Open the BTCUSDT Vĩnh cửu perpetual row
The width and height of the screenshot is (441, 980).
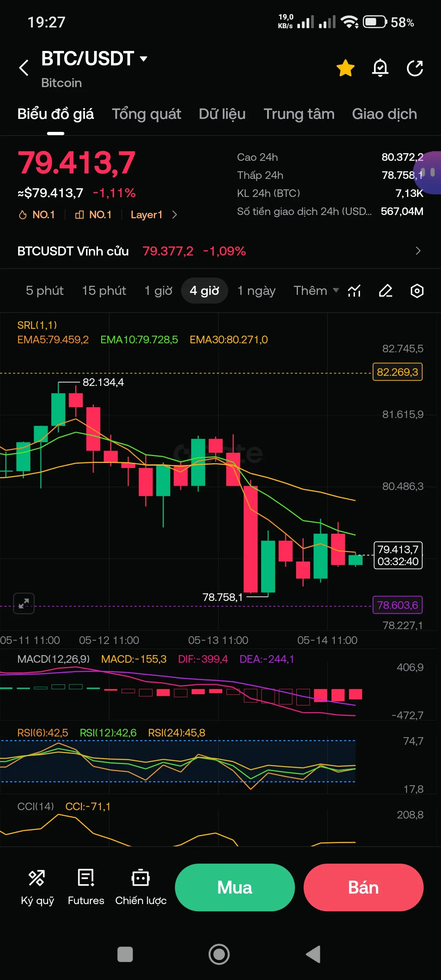pos(220,251)
